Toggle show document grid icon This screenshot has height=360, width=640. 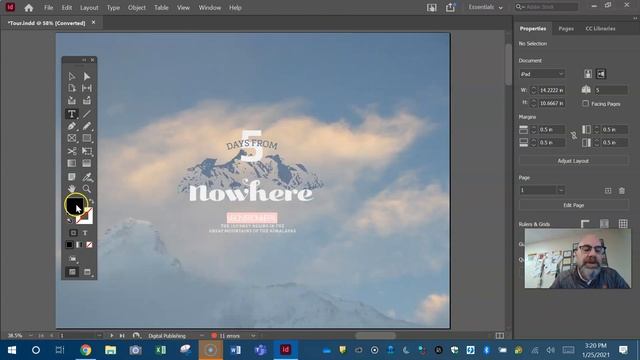coord(623,223)
